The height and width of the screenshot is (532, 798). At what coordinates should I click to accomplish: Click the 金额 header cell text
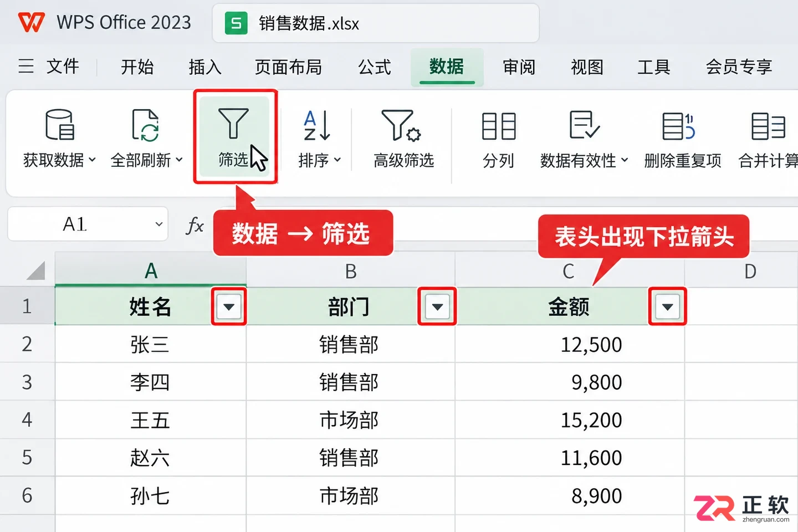(x=569, y=306)
